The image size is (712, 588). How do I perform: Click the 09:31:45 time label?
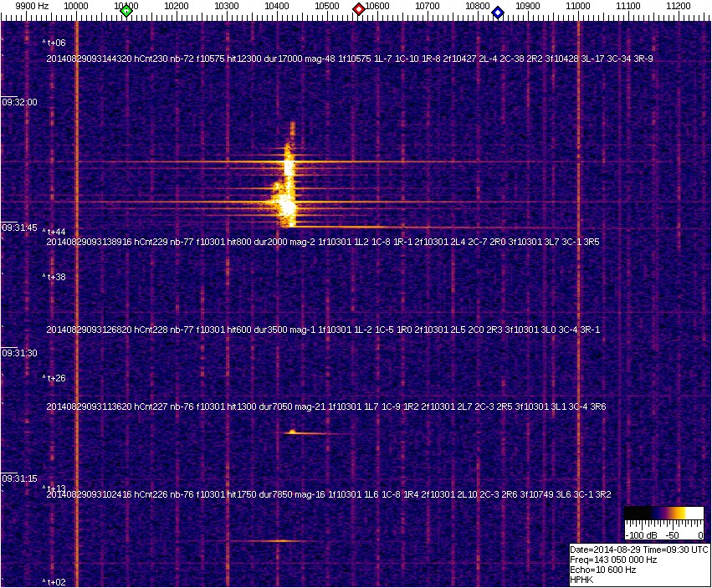19,228
